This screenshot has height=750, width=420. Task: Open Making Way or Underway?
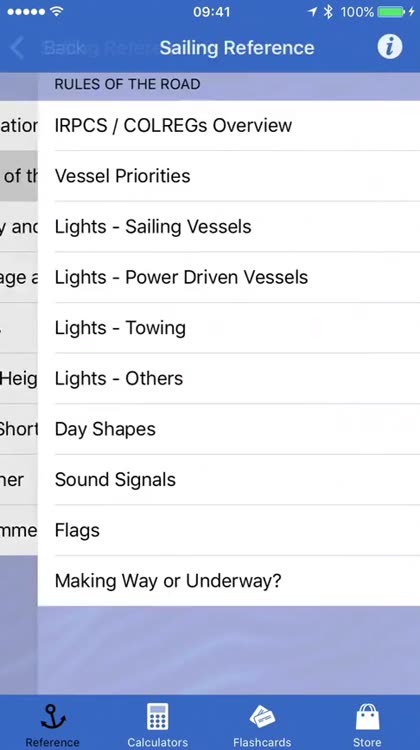pos(229,581)
